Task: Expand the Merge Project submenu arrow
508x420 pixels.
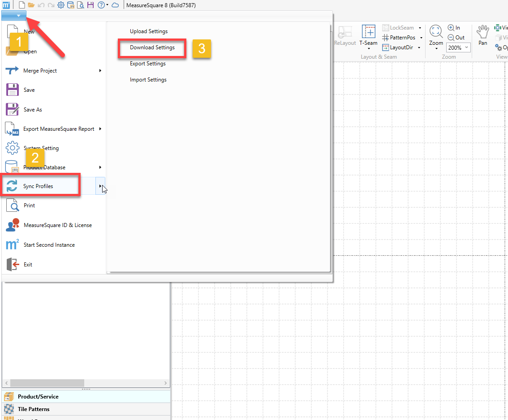Action: pyautogui.click(x=100, y=71)
